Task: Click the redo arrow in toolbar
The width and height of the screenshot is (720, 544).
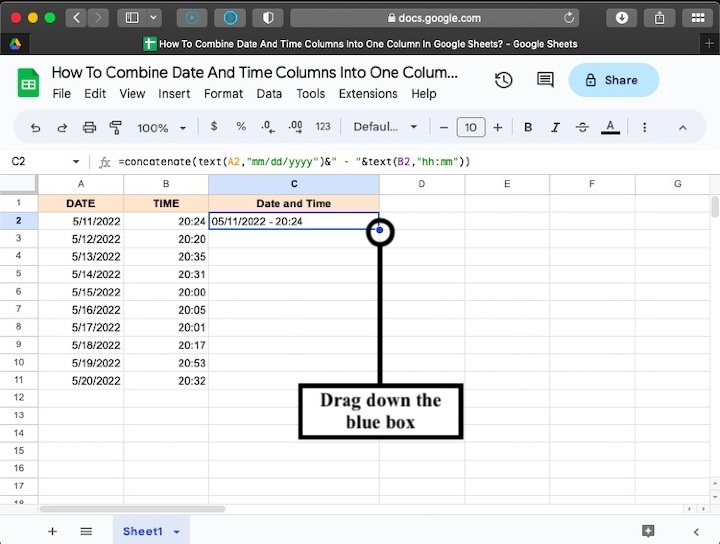Action: coord(62,128)
